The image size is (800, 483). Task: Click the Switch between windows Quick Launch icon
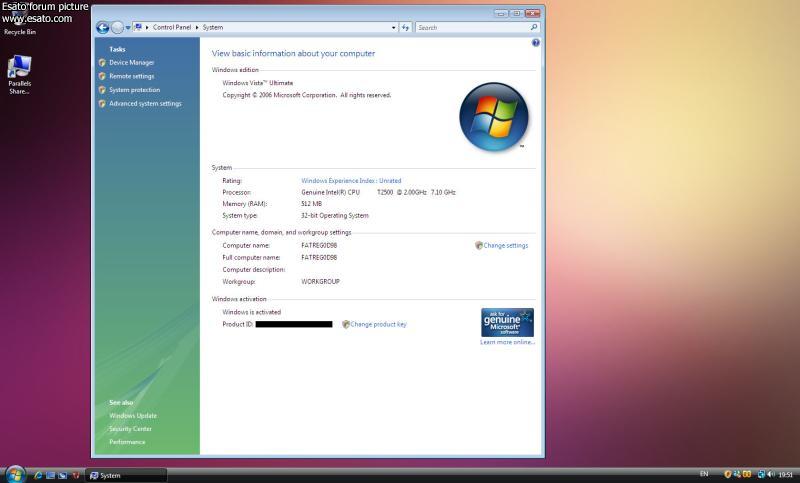pos(63,475)
